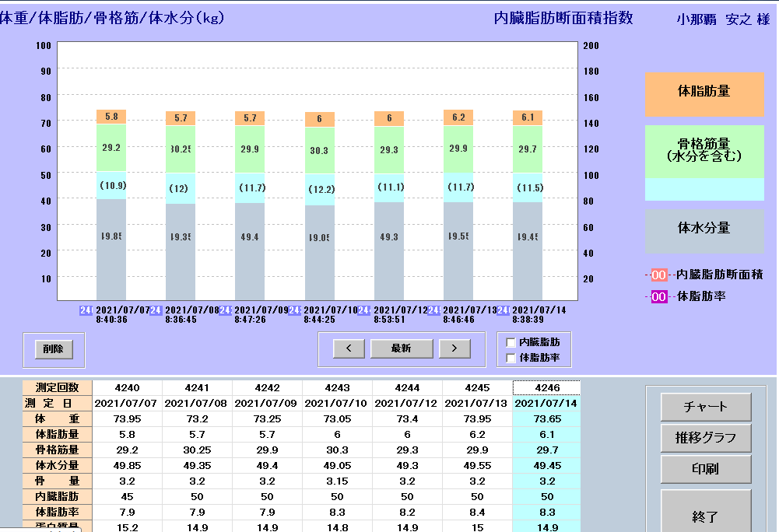Go to next measurements with > button
The image size is (779, 532).
click(454, 348)
